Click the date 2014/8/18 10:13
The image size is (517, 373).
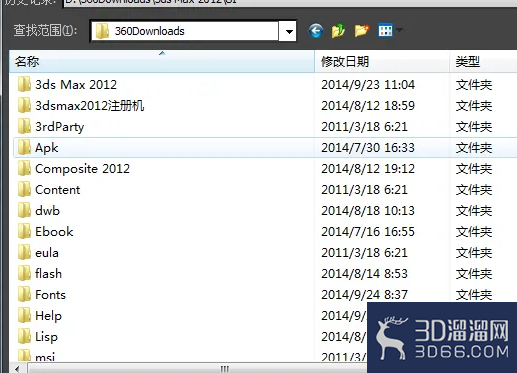[368, 211]
